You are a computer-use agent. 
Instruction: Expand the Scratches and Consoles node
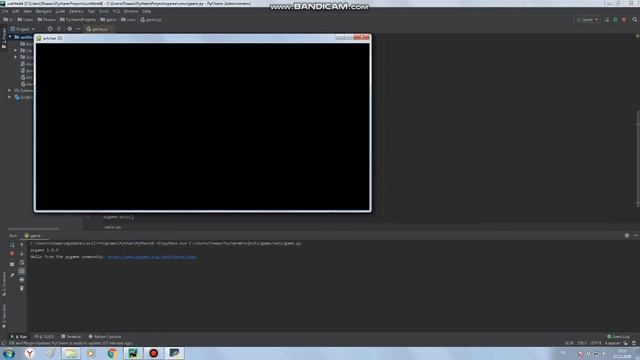[x=10, y=98]
